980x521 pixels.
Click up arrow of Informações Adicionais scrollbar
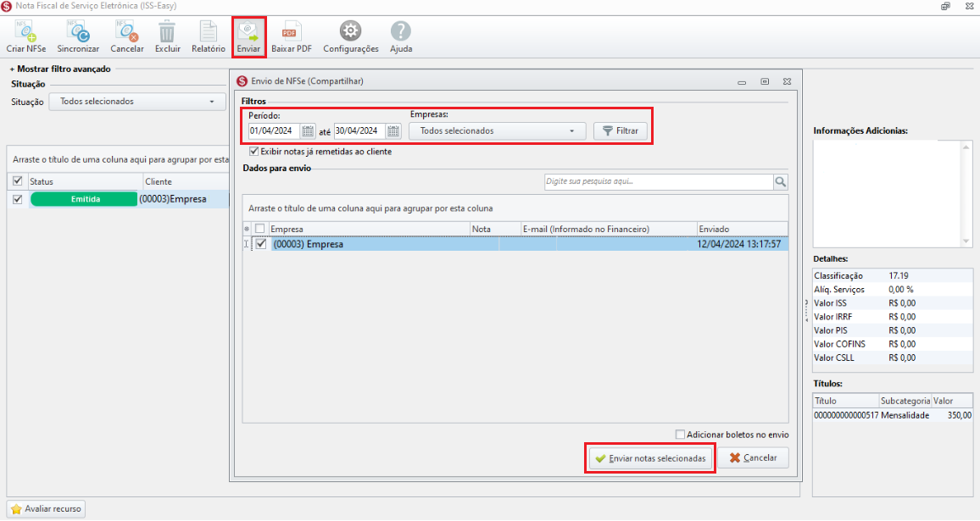click(x=966, y=147)
